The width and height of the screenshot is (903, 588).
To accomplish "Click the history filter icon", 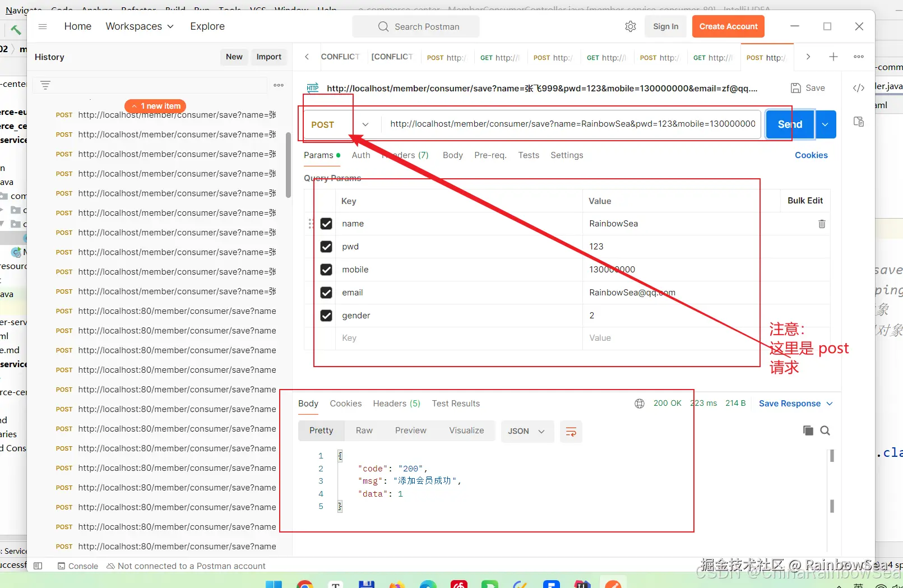I will point(45,85).
